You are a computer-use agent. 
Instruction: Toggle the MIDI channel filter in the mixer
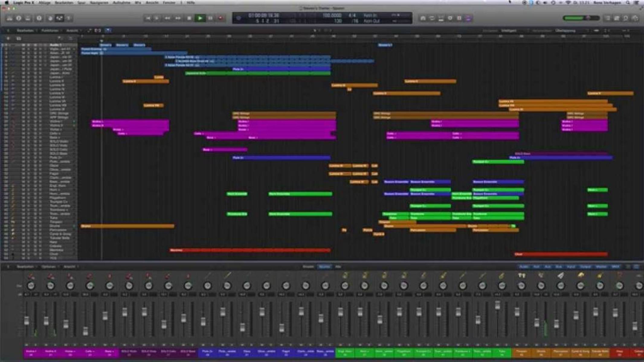pyautogui.click(x=615, y=267)
